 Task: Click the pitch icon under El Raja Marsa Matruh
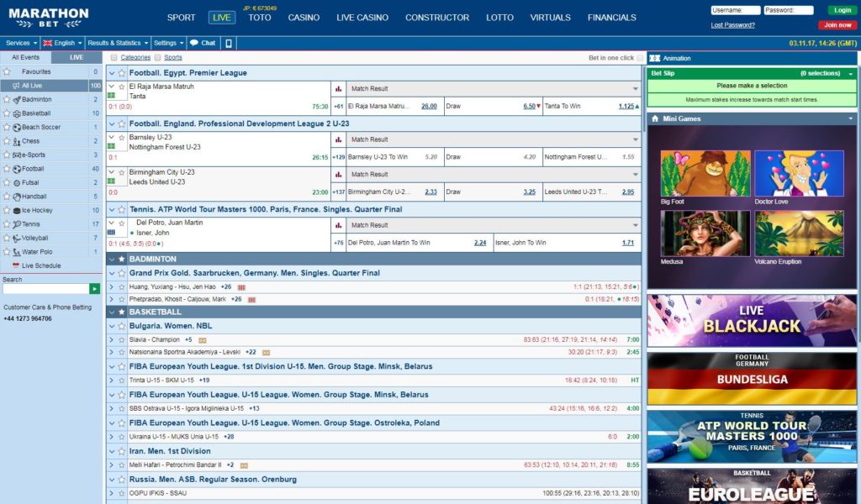tap(112, 96)
